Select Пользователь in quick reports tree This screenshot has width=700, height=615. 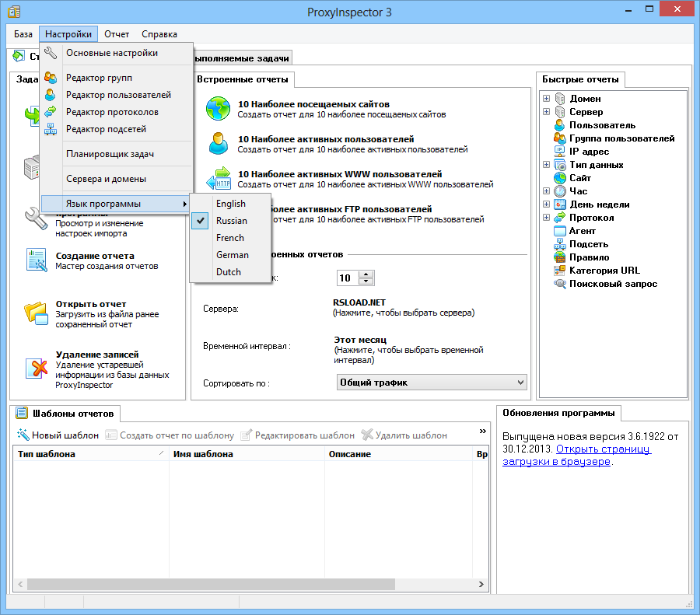pos(602,125)
